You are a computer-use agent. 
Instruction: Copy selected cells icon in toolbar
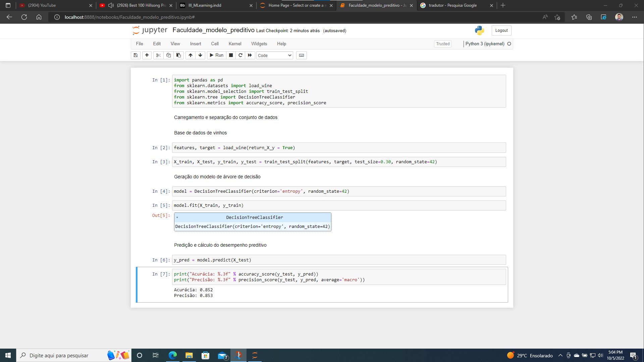point(168,55)
